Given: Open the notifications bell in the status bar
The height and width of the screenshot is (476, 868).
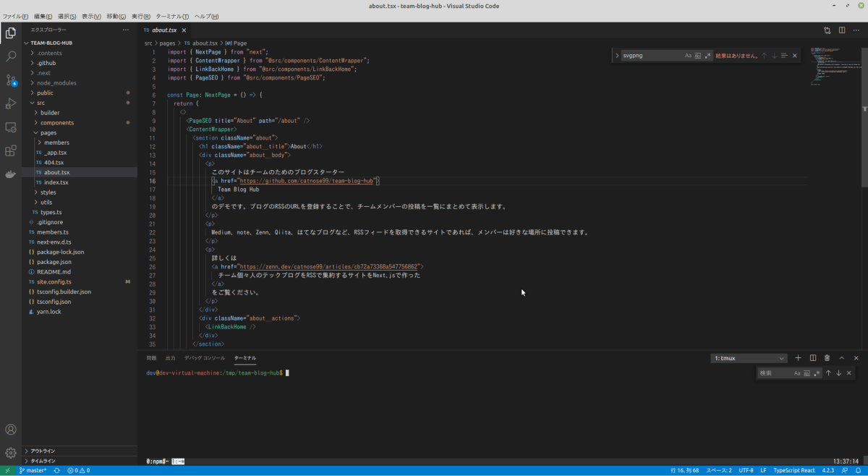Looking at the screenshot, I should point(859,470).
